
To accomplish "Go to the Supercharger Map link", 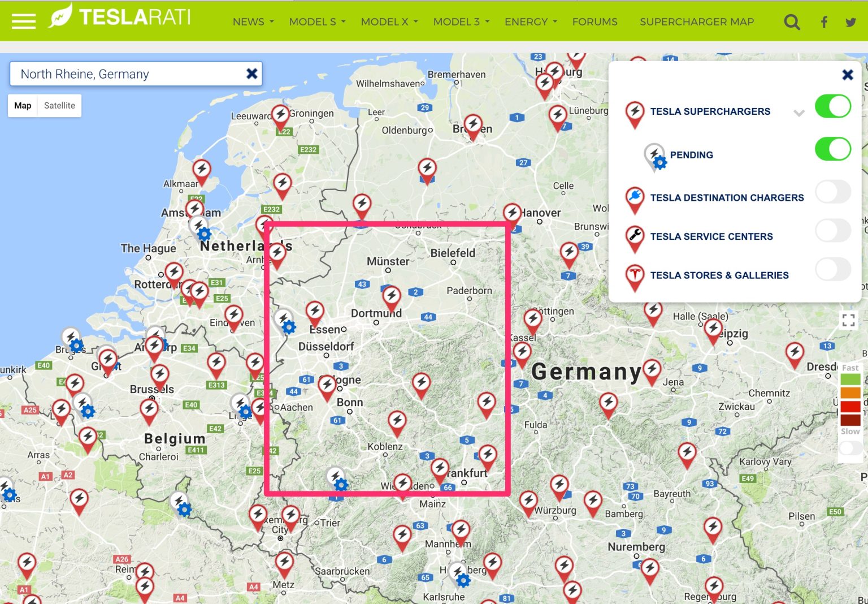I will click(696, 22).
